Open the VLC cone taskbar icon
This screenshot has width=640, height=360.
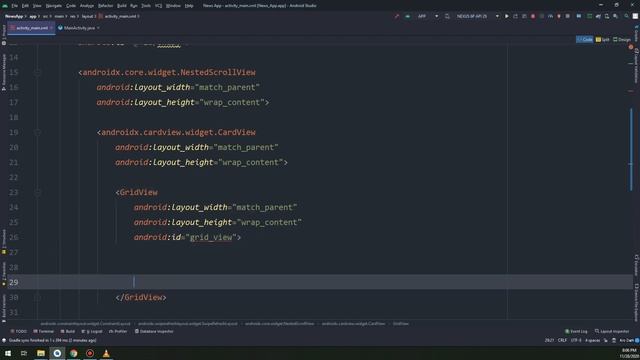[106, 353]
